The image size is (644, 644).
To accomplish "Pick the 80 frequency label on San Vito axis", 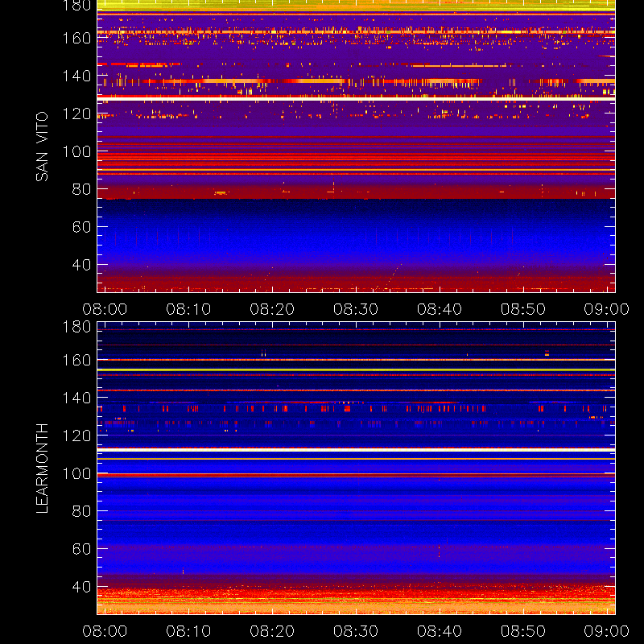I will coord(81,189).
